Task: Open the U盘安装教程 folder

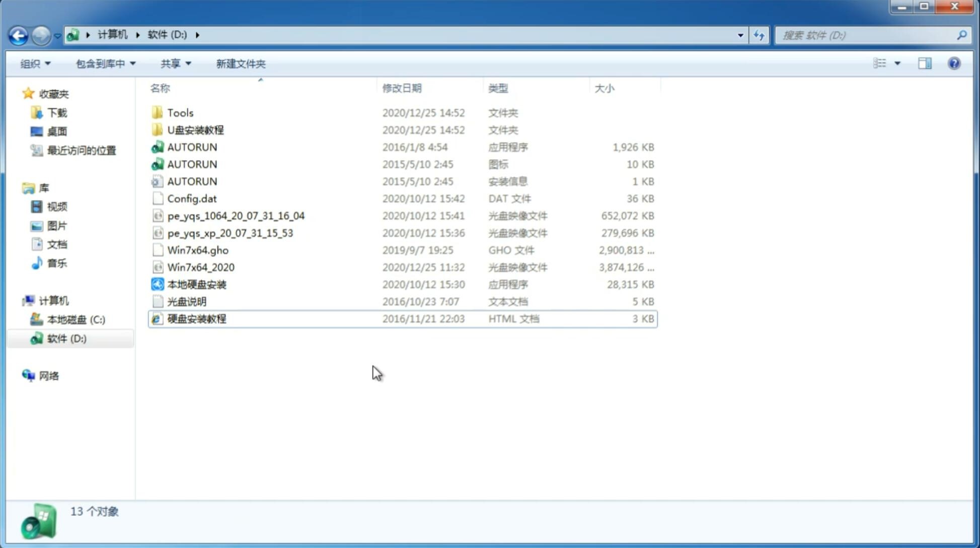Action: 196,129
